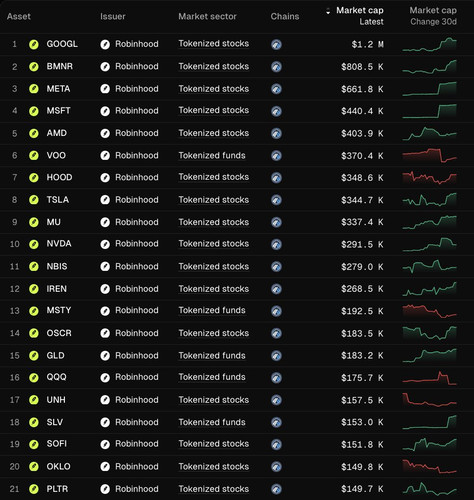The width and height of the screenshot is (474, 500).
Task: Click the META asset token icon
Action: click(34, 89)
